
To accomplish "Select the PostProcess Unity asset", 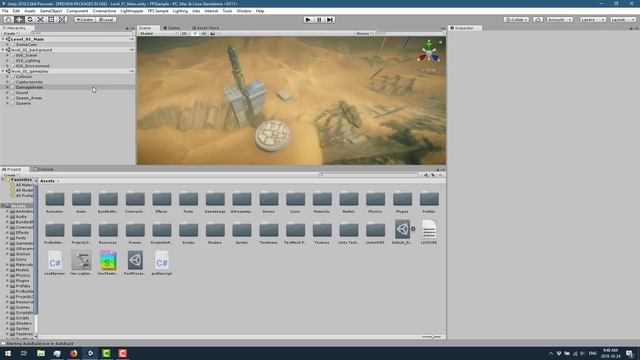I will [x=135, y=263].
